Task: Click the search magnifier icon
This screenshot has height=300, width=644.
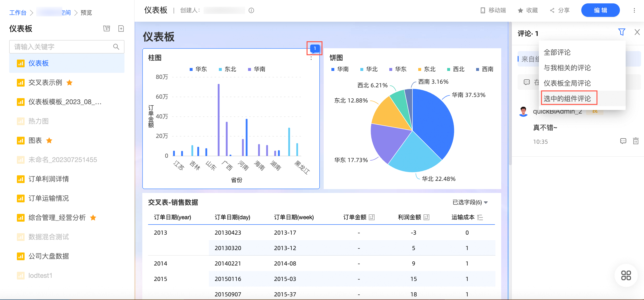Action: tap(116, 47)
